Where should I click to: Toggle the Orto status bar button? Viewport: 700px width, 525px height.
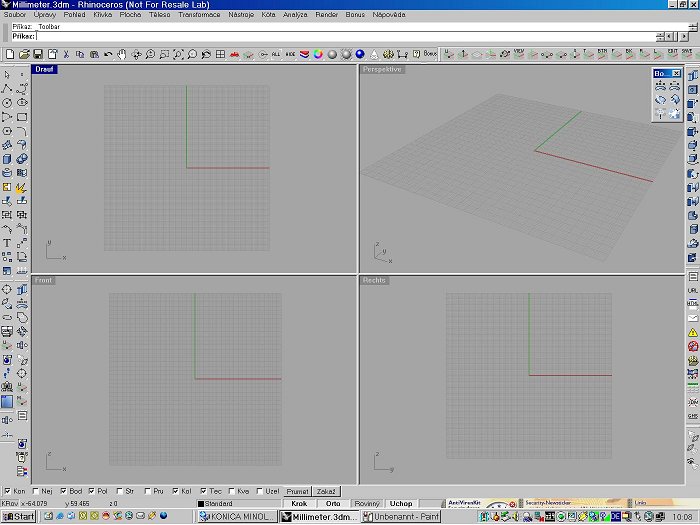pos(333,503)
